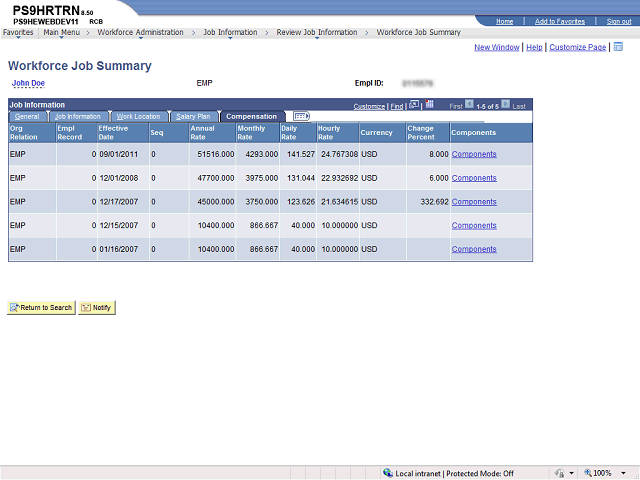Viewport: 640px width, 480px height.
Task: Click the Sign out link
Action: [x=619, y=21]
